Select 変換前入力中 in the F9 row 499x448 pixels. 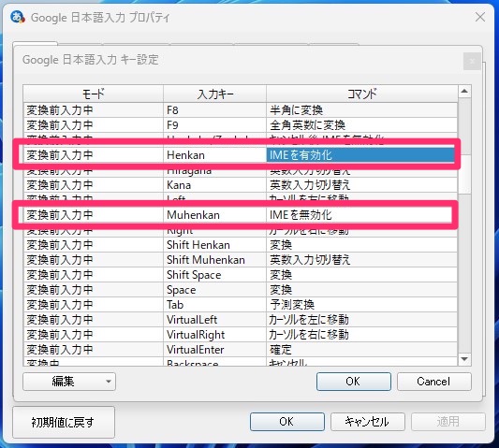[x=94, y=125]
